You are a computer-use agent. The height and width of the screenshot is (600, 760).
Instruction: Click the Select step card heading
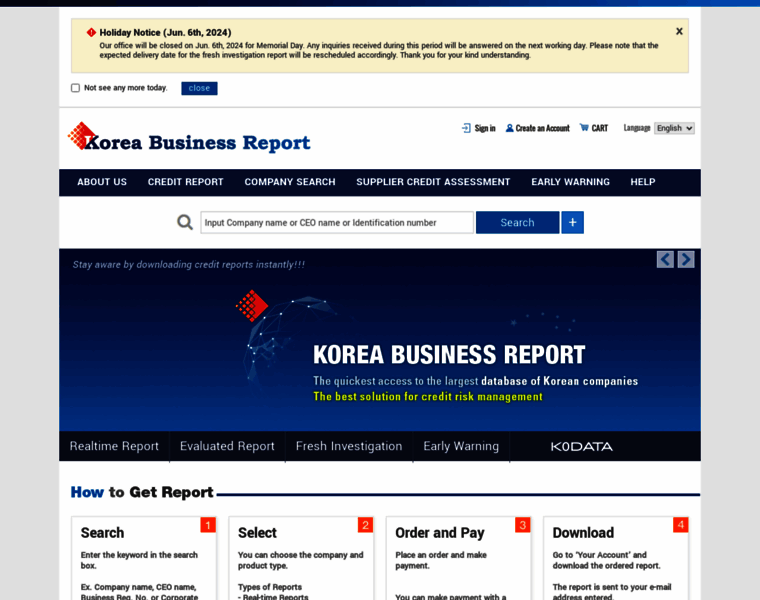click(x=257, y=533)
